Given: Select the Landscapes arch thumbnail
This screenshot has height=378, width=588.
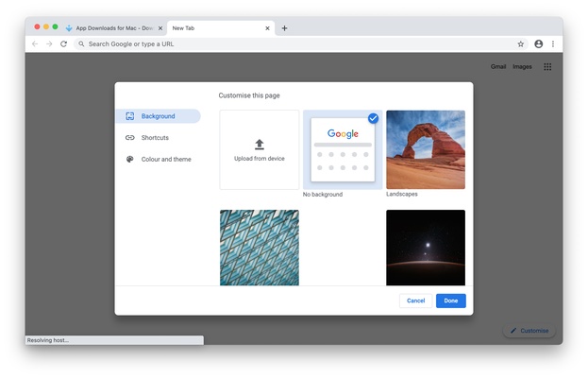Looking at the screenshot, I should pyautogui.click(x=426, y=149).
